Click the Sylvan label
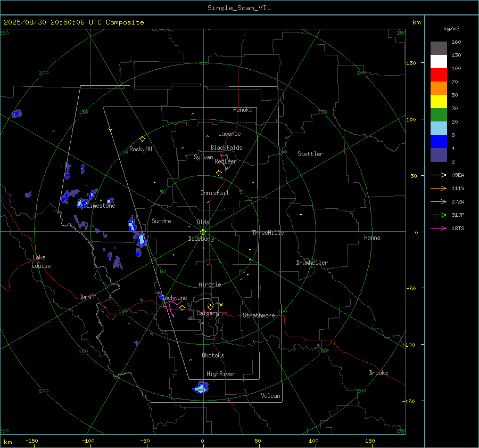The width and height of the screenshot is (479, 448). pos(203,157)
